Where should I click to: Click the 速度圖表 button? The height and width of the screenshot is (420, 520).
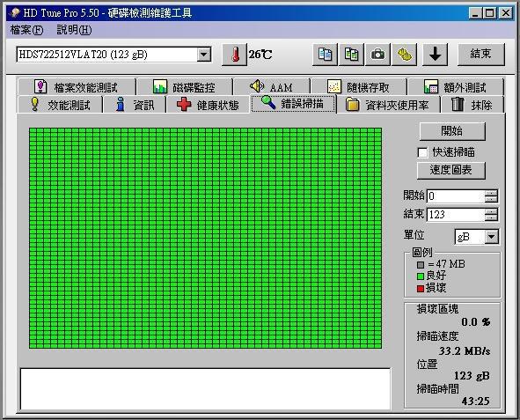point(451,170)
